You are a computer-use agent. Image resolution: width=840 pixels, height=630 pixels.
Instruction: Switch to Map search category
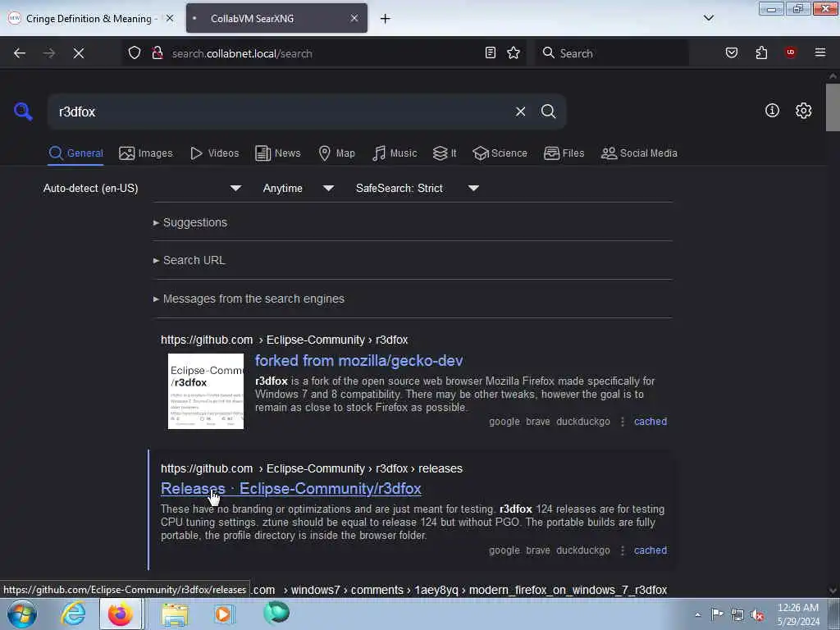click(x=336, y=153)
